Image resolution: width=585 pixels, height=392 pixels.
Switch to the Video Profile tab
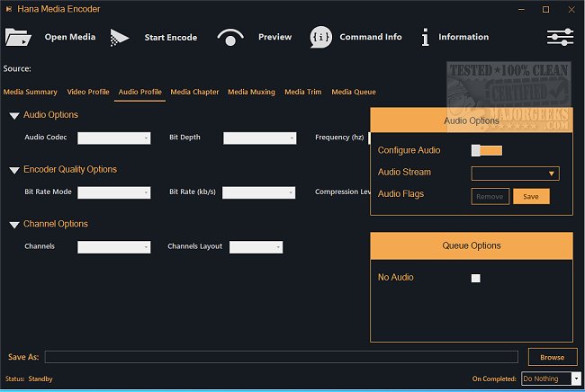click(x=88, y=92)
